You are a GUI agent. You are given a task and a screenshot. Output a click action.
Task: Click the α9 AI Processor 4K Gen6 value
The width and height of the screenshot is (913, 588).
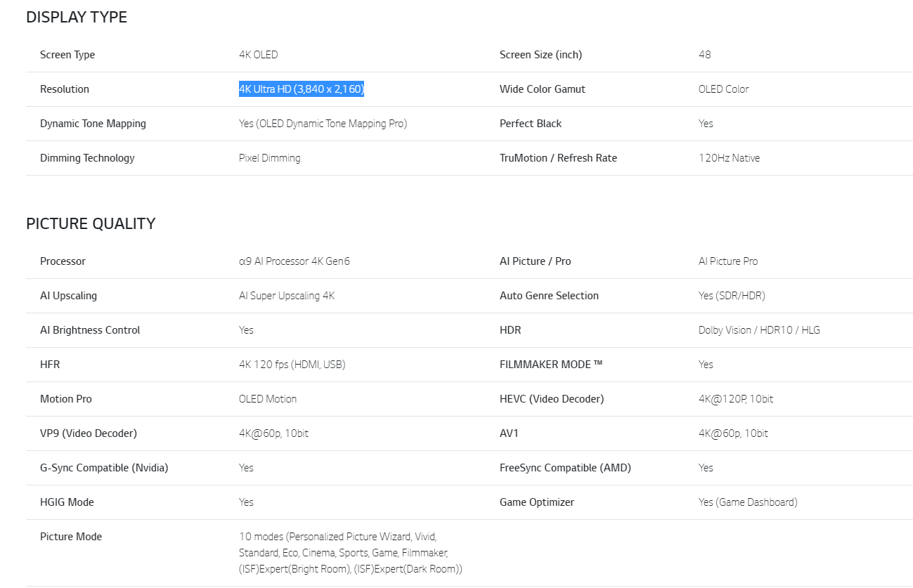pyautogui.click(x=294, y=261)
